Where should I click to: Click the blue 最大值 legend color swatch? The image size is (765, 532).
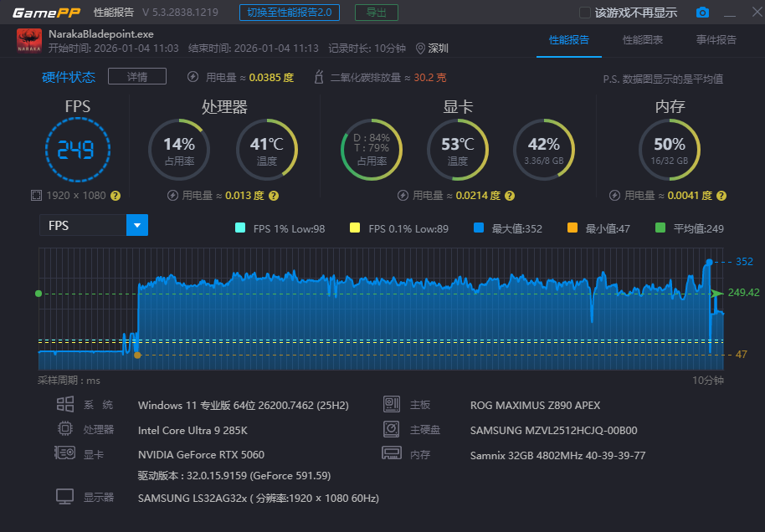click(x=478, y=228)
